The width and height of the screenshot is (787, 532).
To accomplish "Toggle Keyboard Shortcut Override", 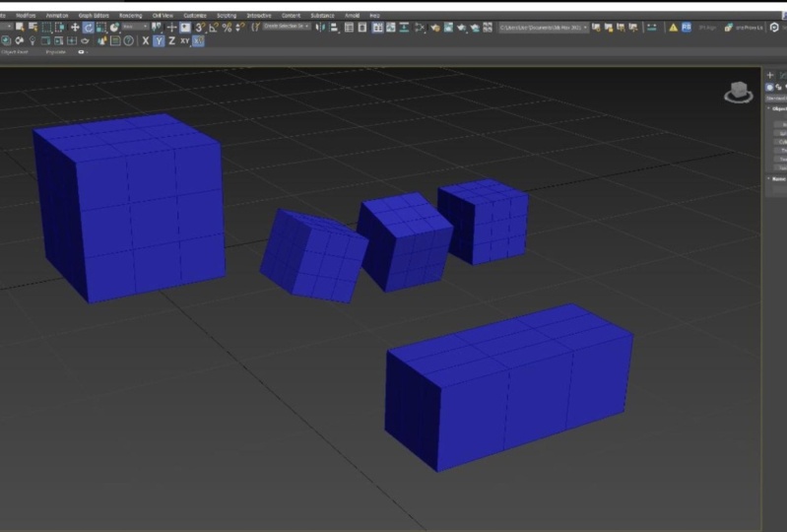I will coord(185,28).
